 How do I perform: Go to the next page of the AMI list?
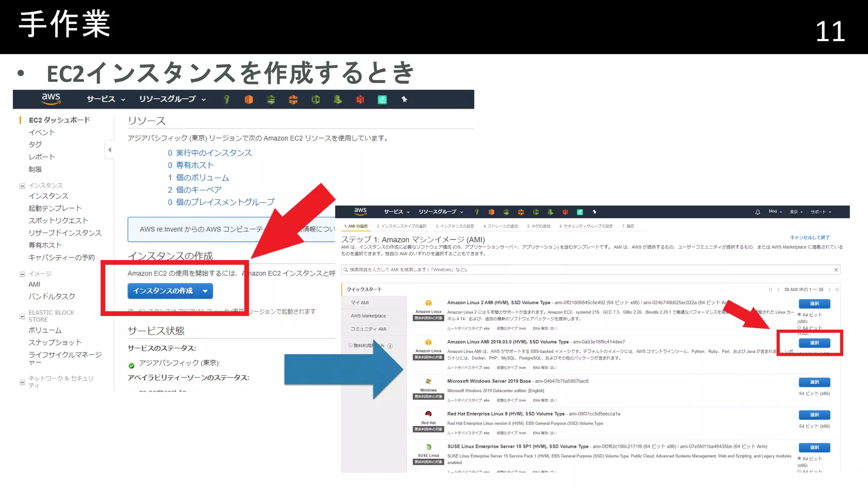[x=829, y=290]
